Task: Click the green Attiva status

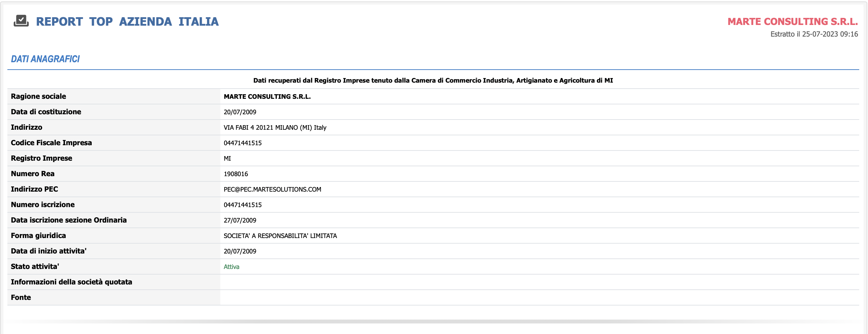Action: 231,267
